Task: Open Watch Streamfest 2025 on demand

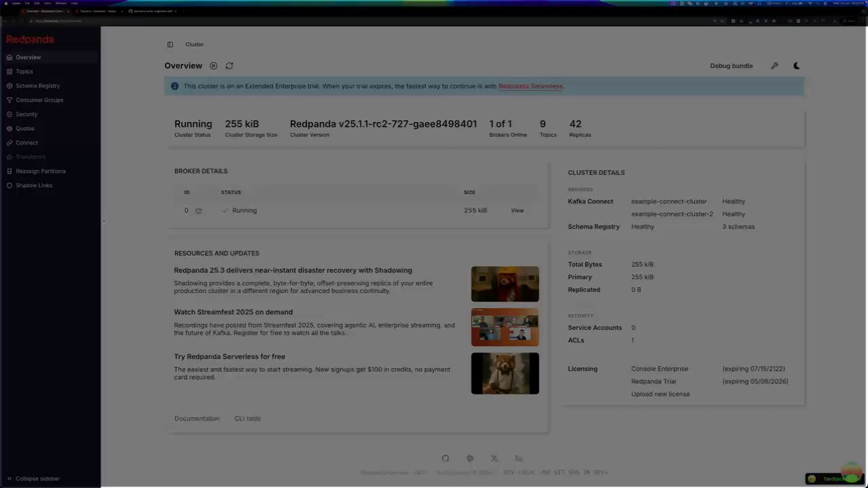Action: click(x=233, y=312)
